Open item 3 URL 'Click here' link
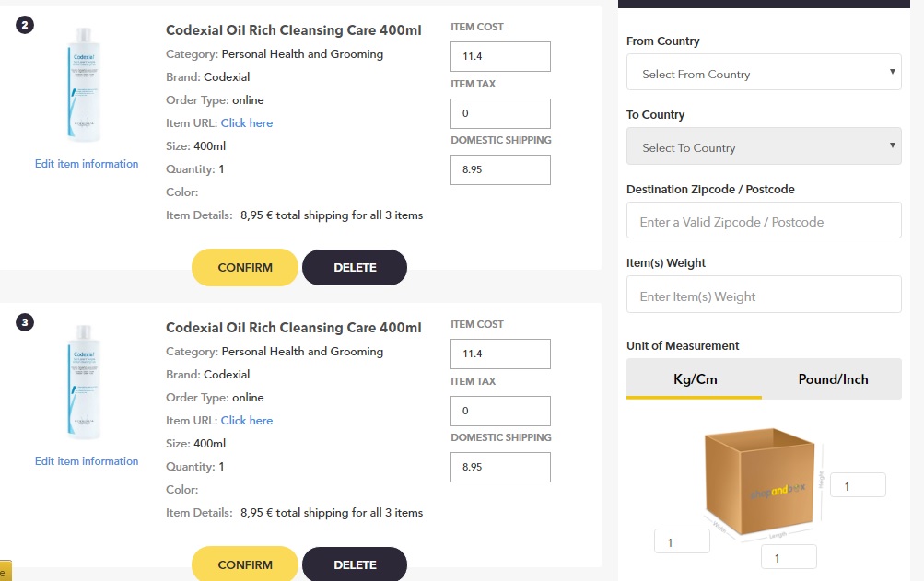924x581 pixels. coord(247,421)
